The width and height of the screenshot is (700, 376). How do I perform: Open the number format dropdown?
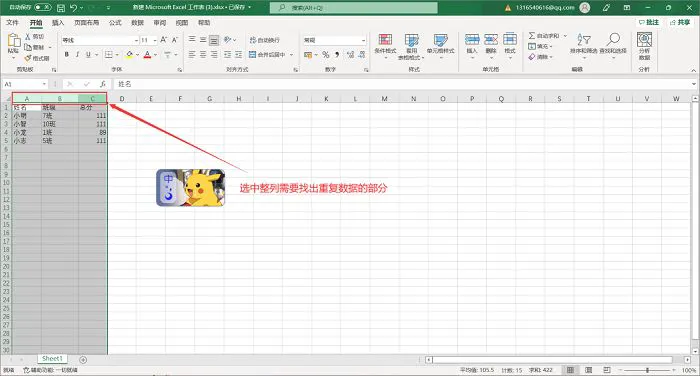363,40
